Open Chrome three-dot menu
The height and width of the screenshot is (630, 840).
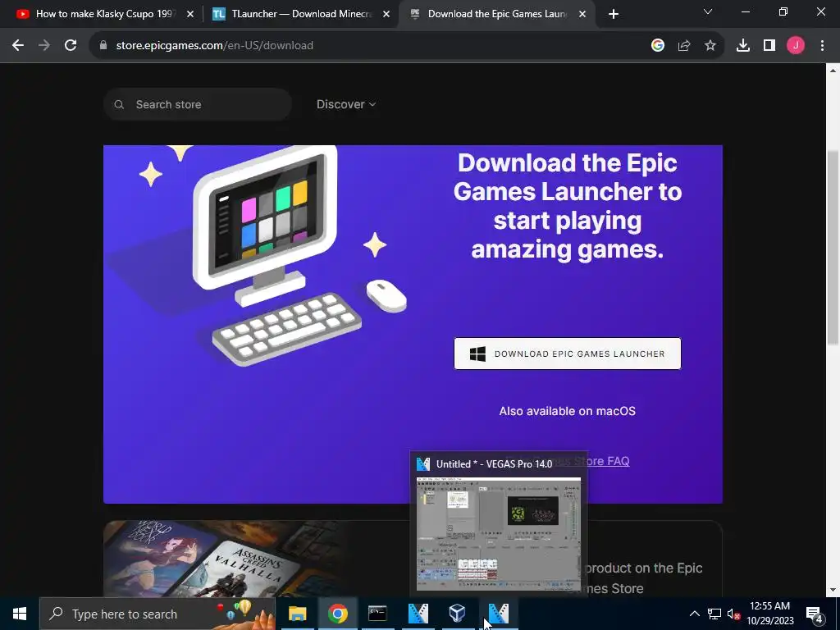[x=822, y=46]
